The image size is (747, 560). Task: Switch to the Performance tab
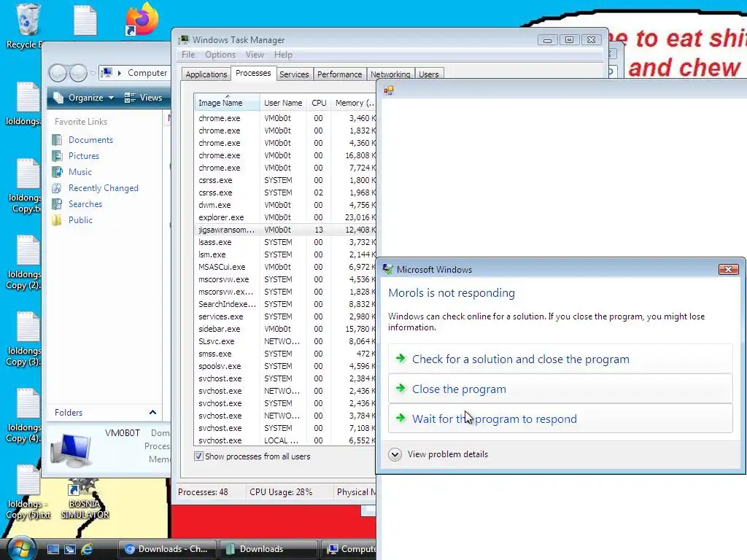(x=340, y=74)
